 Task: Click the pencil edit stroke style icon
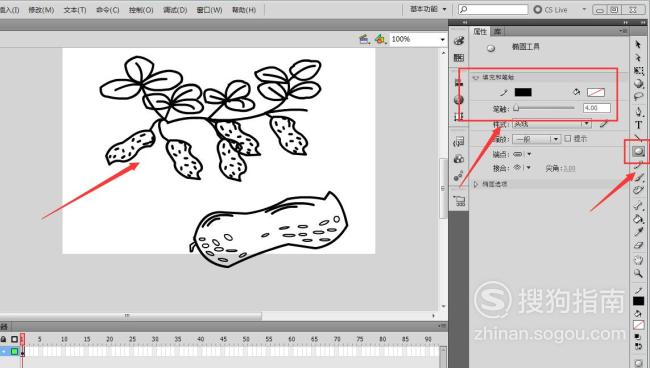(x=604, y=123)
